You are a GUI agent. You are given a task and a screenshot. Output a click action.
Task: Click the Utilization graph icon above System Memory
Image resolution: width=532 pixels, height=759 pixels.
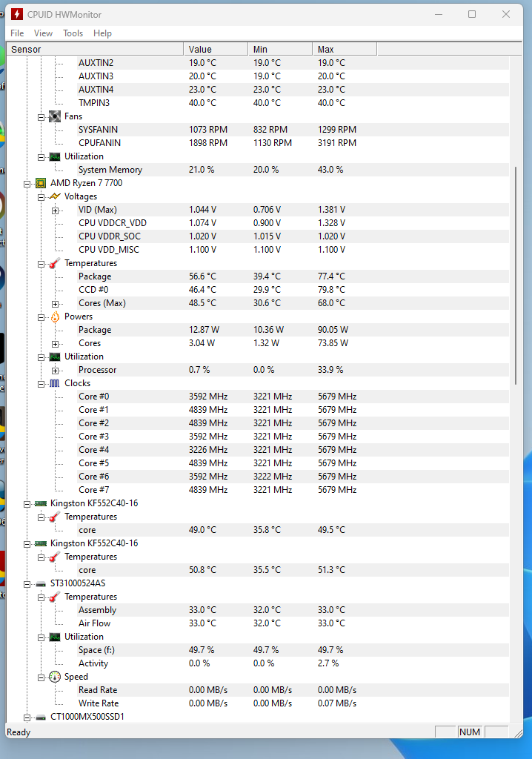(55, 156)
